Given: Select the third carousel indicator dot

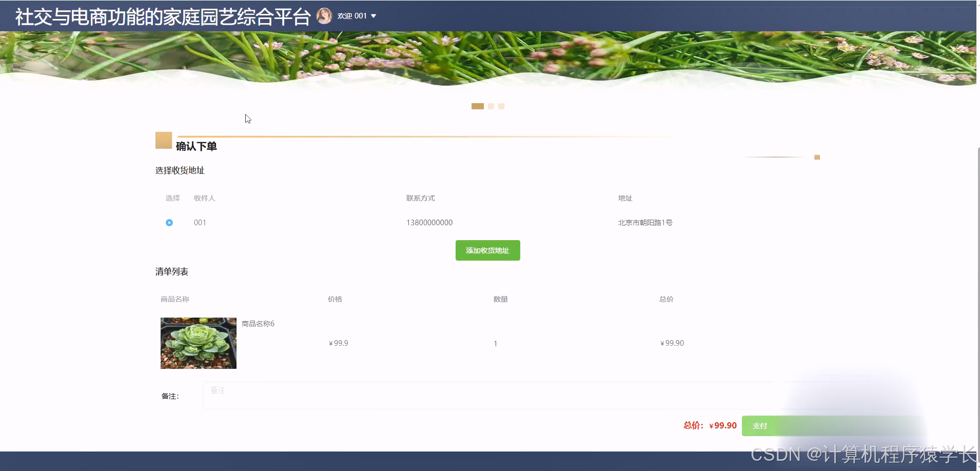Looking at the screenshot, I should [x=501, y=106].
